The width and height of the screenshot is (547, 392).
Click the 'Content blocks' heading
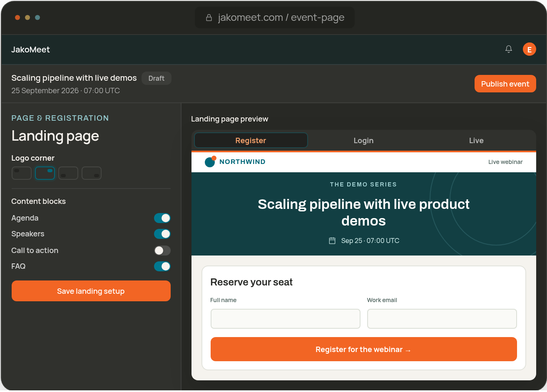[x=39, y=201]
